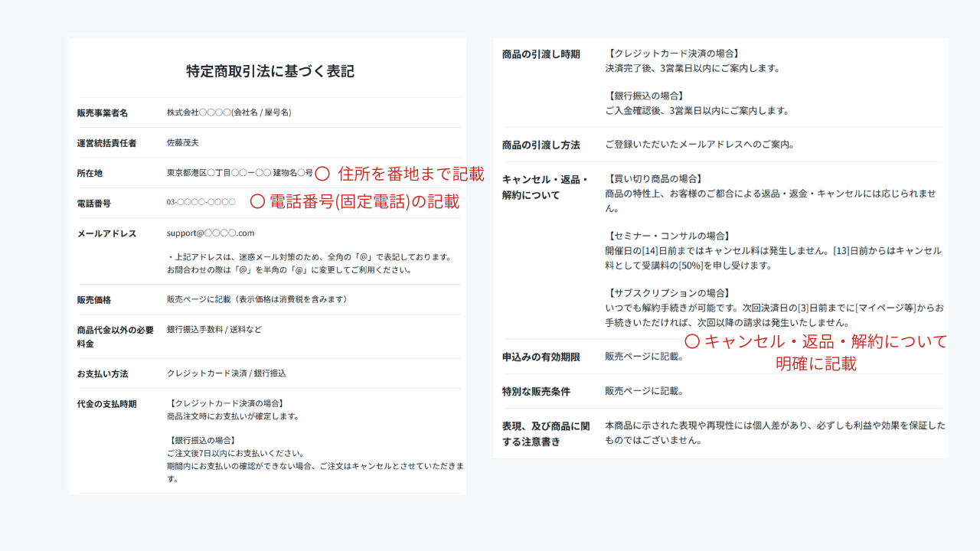Click the support@ email address

coord(211,233)
